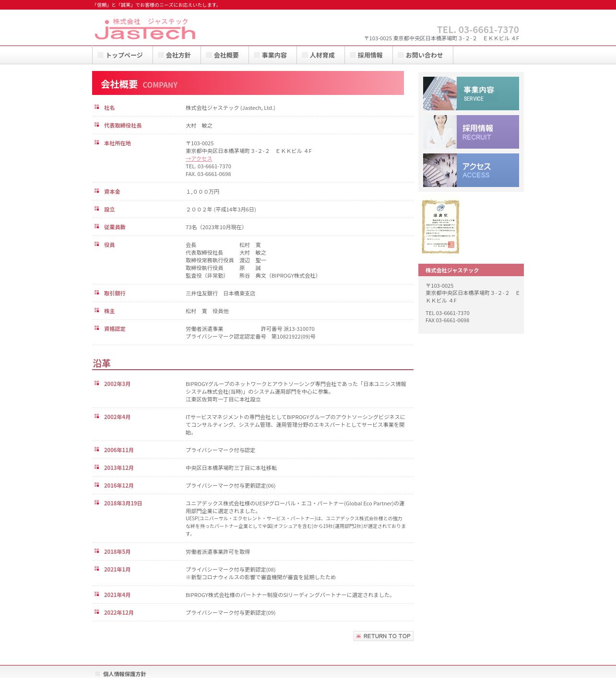This screenshot has height=678, width=616.
Task: Open 採用情報 in the navigation bar
Action: (x=368, y=55)
